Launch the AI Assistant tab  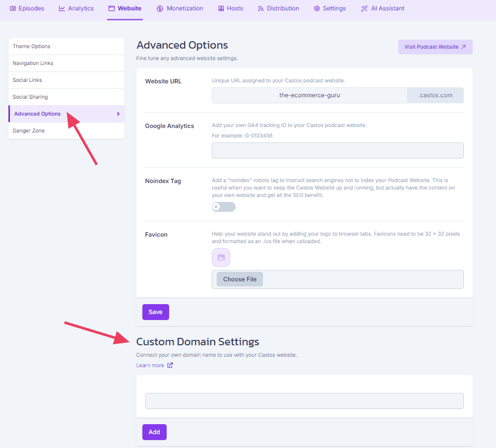pyautogui.click(x=383, y=8)
